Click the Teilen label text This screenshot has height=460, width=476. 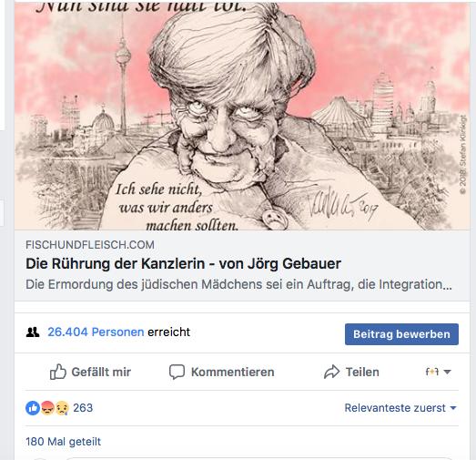362,372
